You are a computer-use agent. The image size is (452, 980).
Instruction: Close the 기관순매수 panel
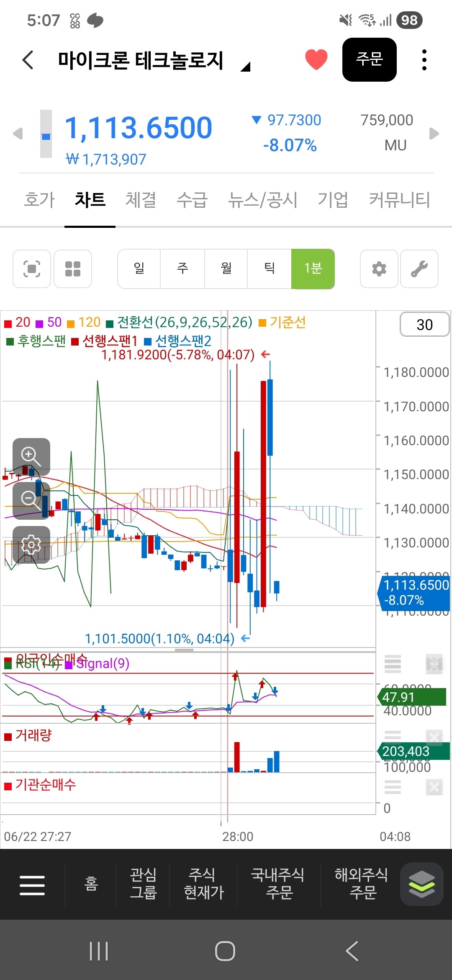pyautogui.click(x=434, y=787)
